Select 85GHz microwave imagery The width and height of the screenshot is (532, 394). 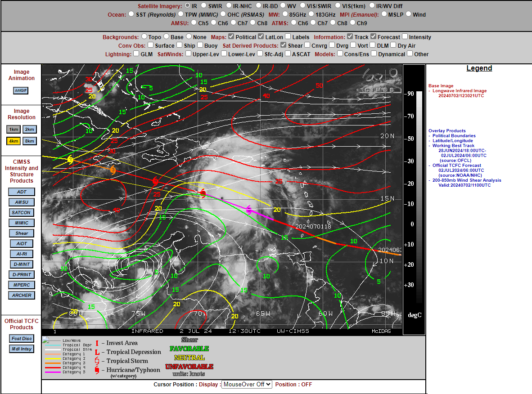(x=285, y=14)
